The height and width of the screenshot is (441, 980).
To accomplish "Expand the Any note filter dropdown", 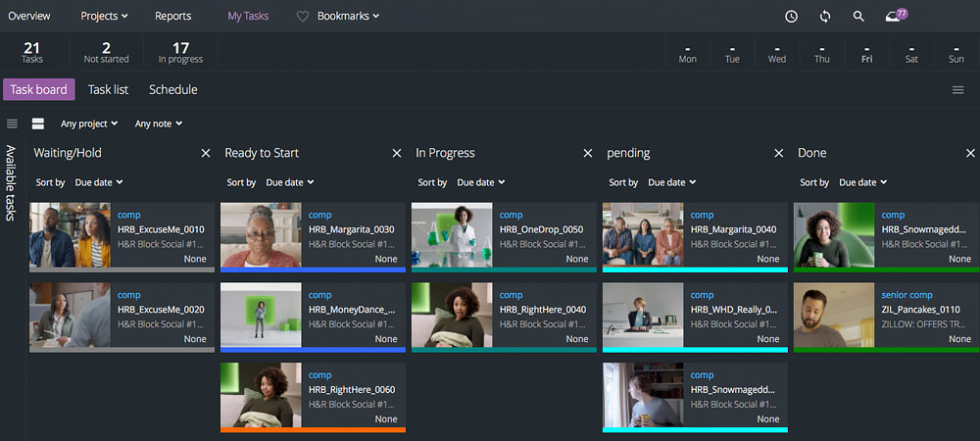I will coord(159,124).
